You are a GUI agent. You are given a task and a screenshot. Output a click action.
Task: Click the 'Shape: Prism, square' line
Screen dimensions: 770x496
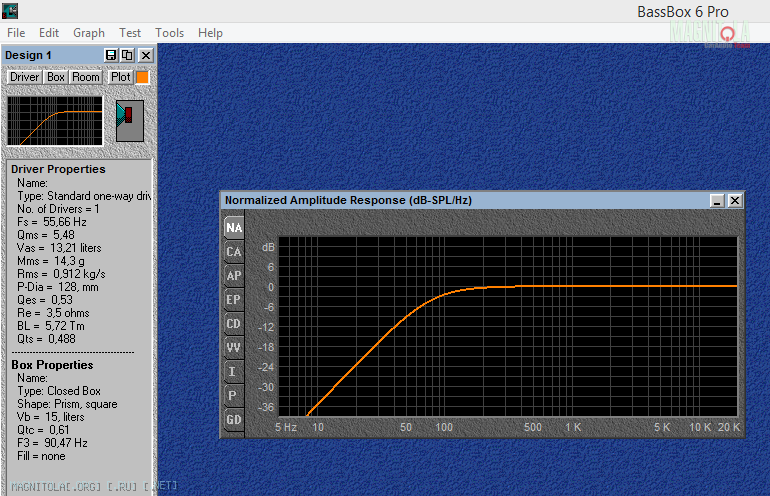[67, 404]
